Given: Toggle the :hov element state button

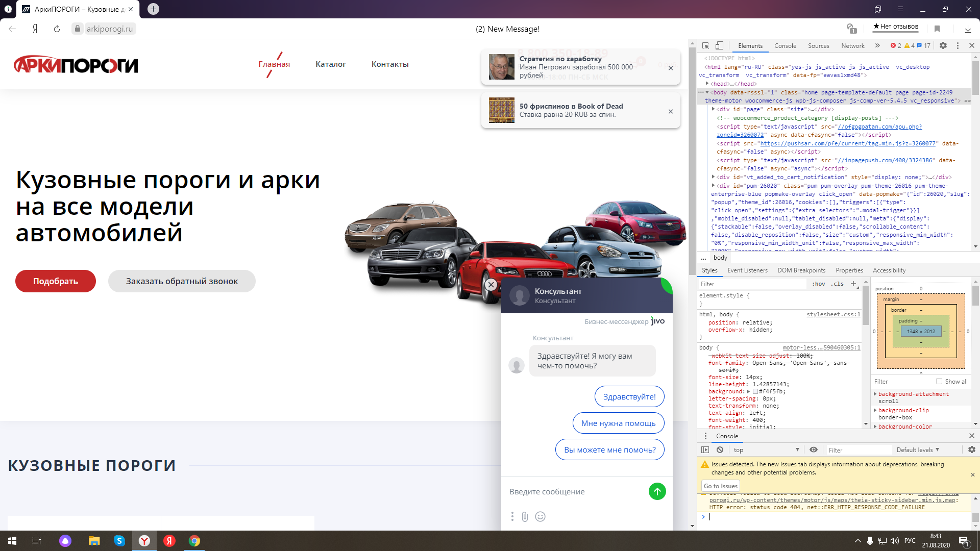Looking at the screenshot, I should tap(818, 284).
